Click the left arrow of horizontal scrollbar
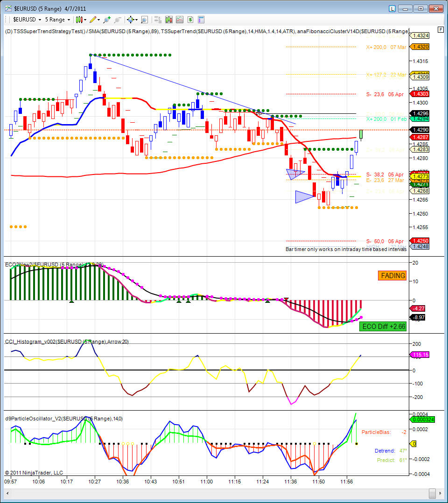The height and width of the screenshot is (503, 448). [7, 493]
